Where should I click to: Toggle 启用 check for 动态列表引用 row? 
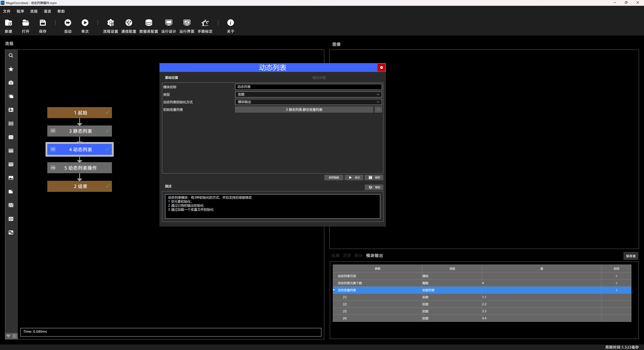[x=616, y=276]
